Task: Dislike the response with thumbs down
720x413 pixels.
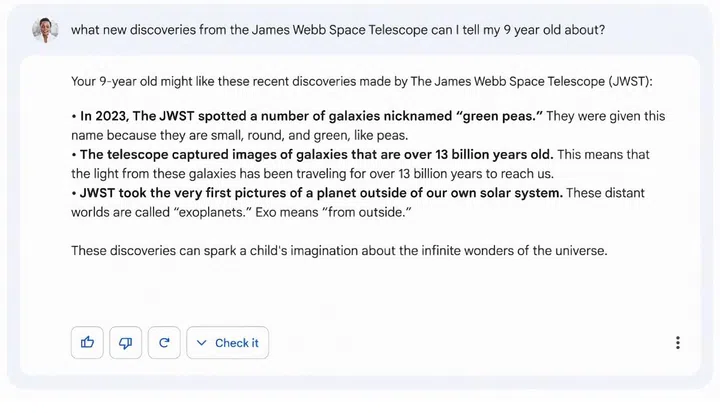Action: 126,342
